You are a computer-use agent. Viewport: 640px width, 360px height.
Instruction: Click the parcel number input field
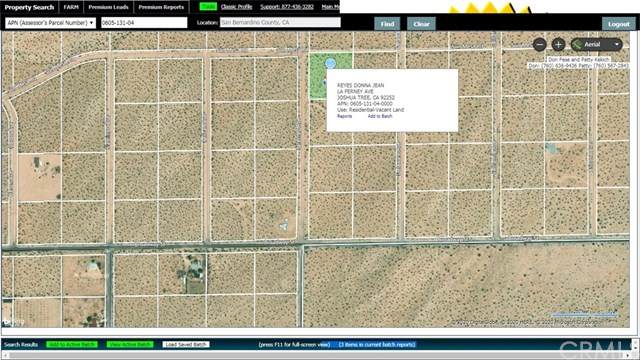(x=144, y=23)
